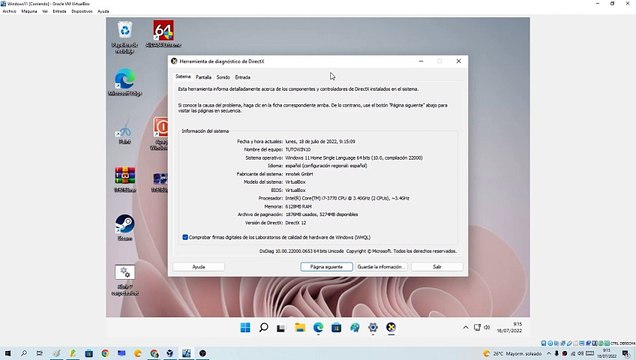Select the manufacturer value innotek GmbH

299,174
